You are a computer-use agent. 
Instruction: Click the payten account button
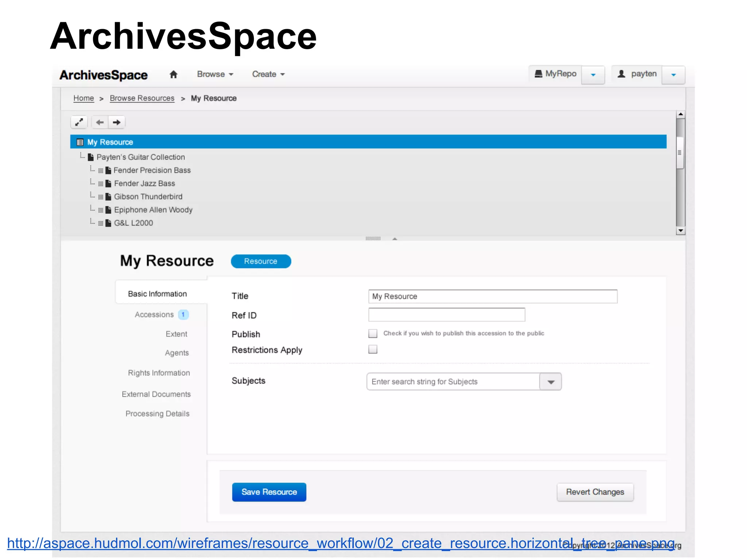pyautogui.click(x=637, y=74)
